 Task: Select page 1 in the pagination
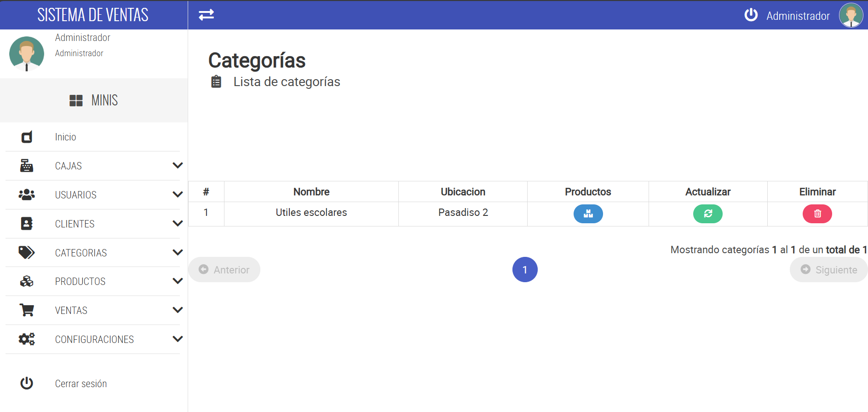point(525,270)
